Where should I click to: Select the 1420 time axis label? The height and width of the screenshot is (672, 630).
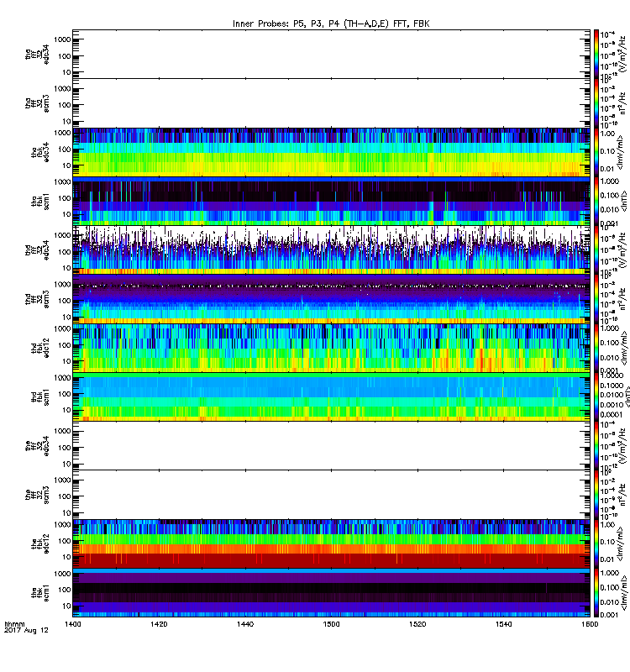coord(159,624)
